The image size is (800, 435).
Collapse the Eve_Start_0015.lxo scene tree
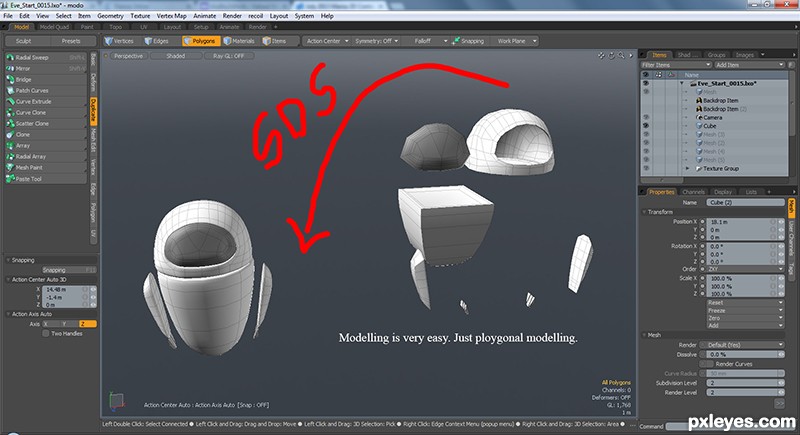pos(682,83)
